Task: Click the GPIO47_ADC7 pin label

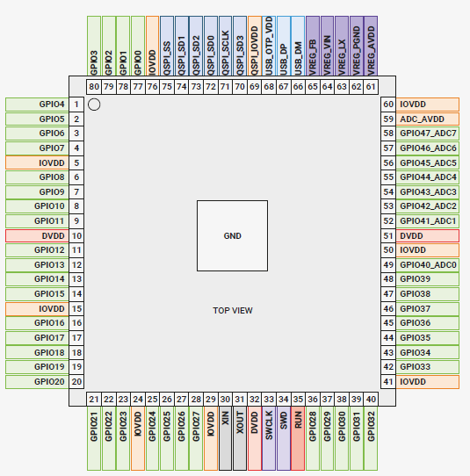Action: point(428,133)
